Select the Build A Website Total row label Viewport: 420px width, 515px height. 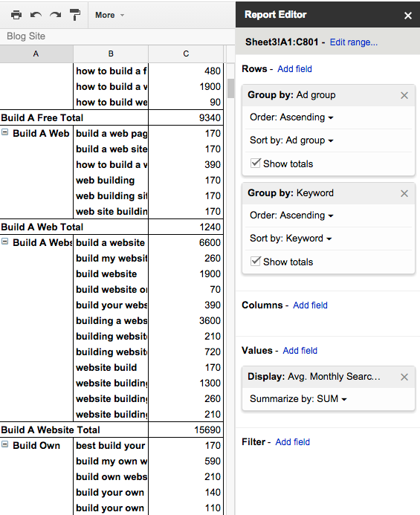pos(74,430)
